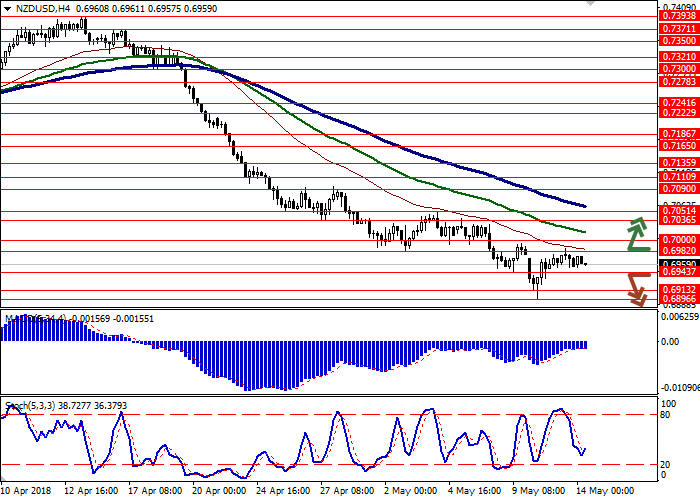Select the 0.73938 price level label
This screenshot has height=500, width=700.
click(678, 16)
